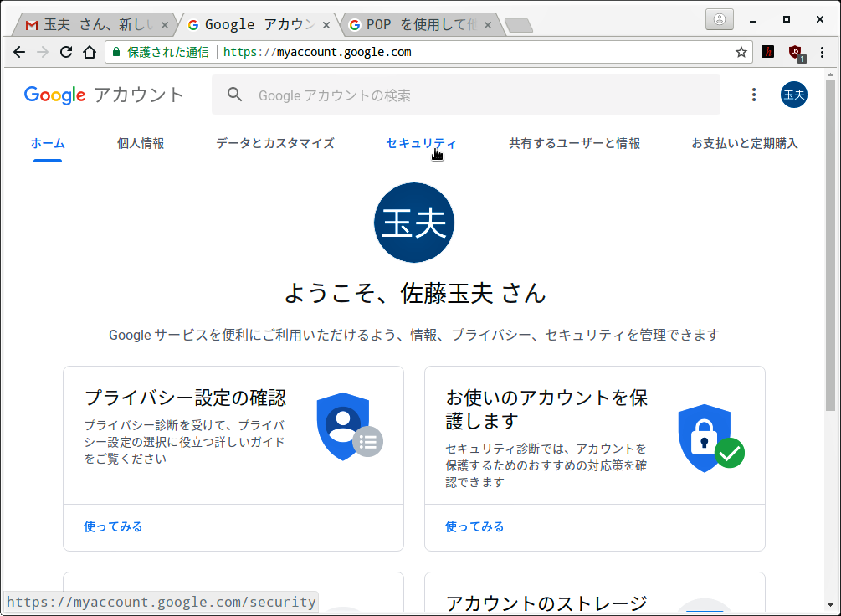Screen dimensions: 841x616
Task: Open a new browser tab
Action: [x=519, y=26]
